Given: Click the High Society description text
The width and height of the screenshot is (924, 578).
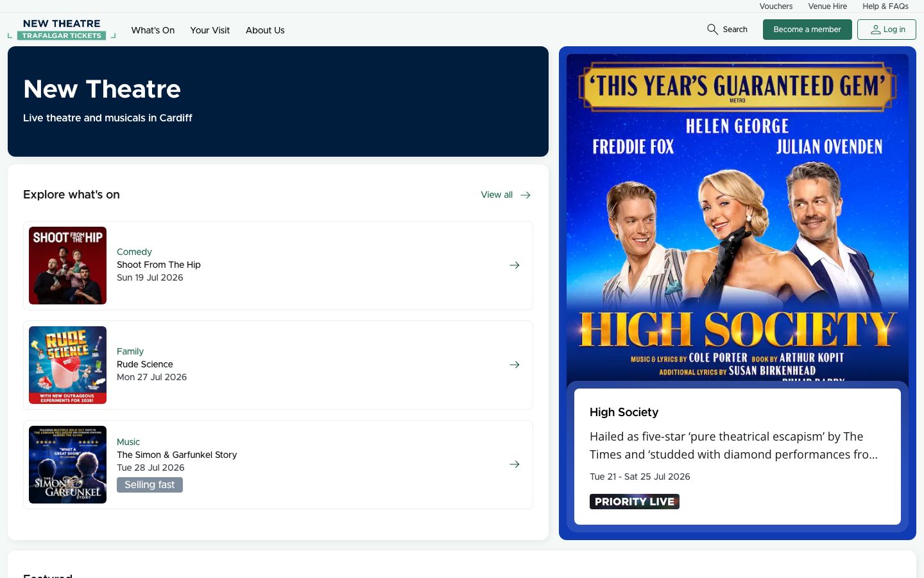Looking at the screenshot, I should coord(733,445).
